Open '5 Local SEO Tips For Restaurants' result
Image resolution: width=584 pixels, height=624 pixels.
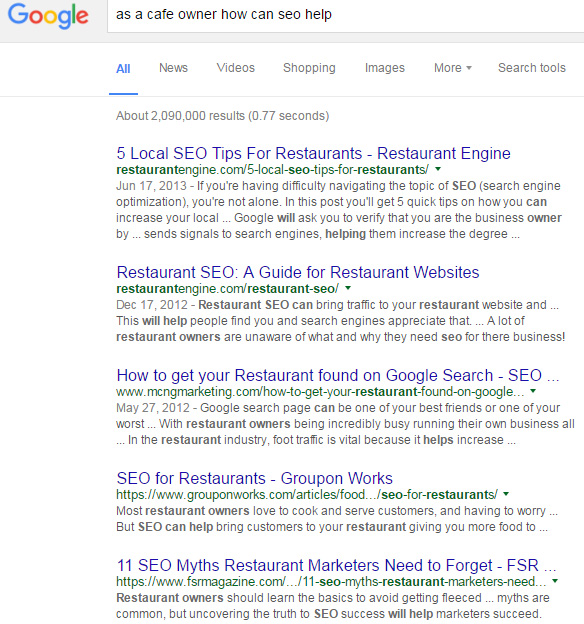coord(313,153)
